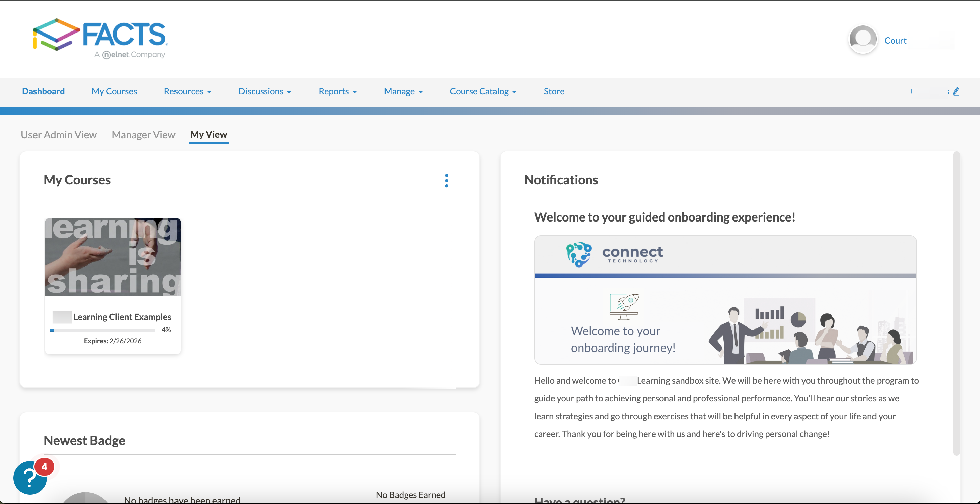Click the Connect Technology logo
This screenshot has height=504, width=980.
pyautogui.click(x=614, y=254)
